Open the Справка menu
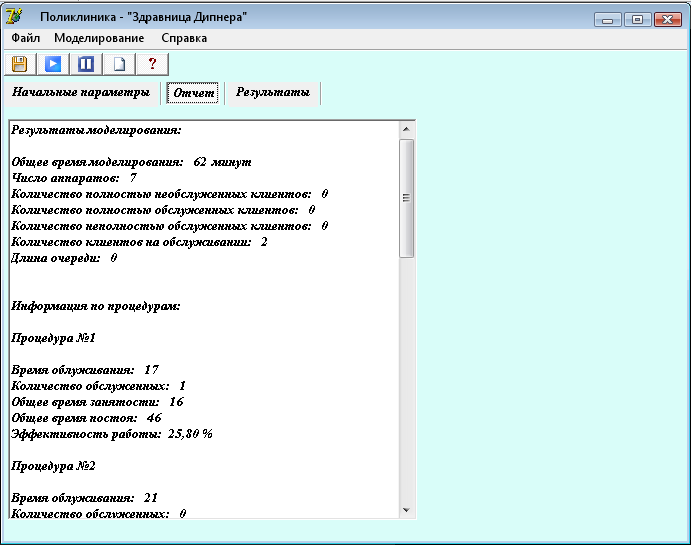Image resolution: width=691 pixels, height=545 pixels. point(184,38)
